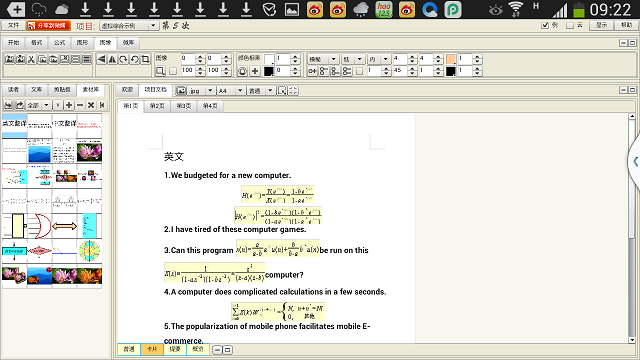Open the jpg format dropdown
This screenshot has width=640, height=360.
click(x=210, y=91)
